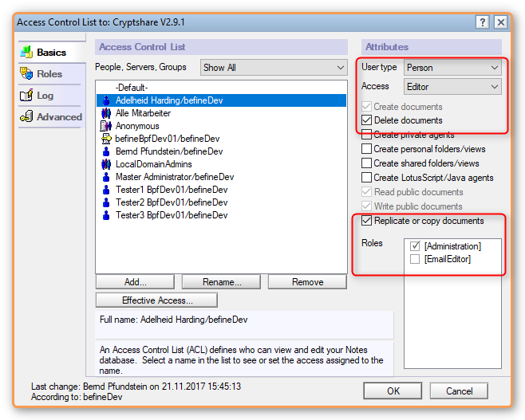Click the person icon for Adelheid Harding

[x=106, y=100]
